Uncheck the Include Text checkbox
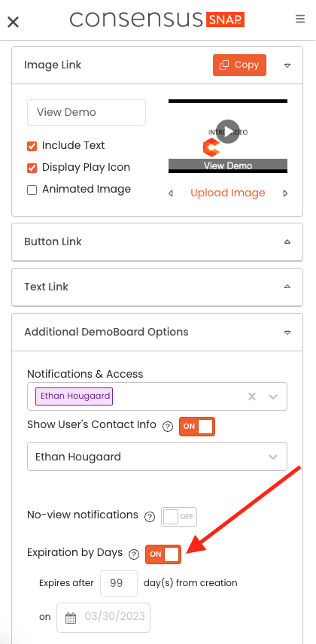The width and height of the screenshot is (316, 644). pos(32,146)
